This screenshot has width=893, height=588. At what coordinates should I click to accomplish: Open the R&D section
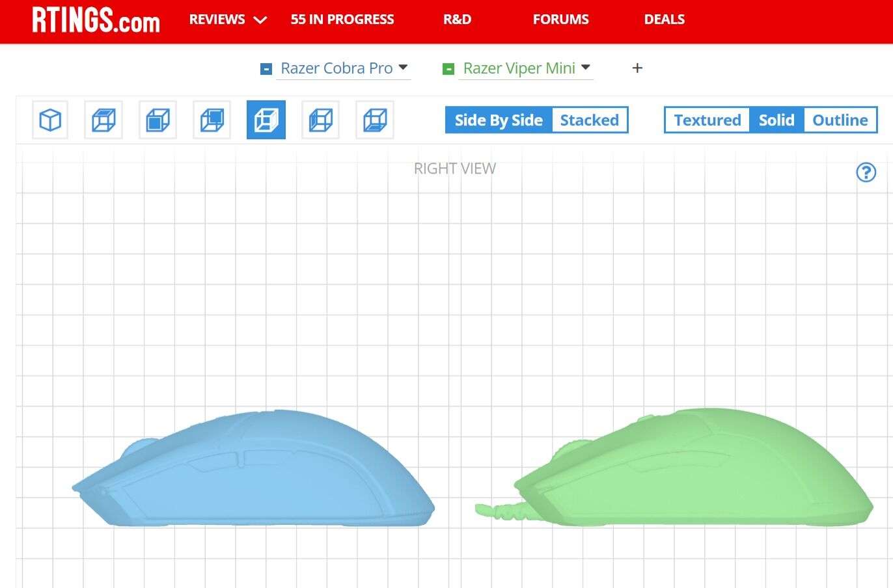point(457,20)
